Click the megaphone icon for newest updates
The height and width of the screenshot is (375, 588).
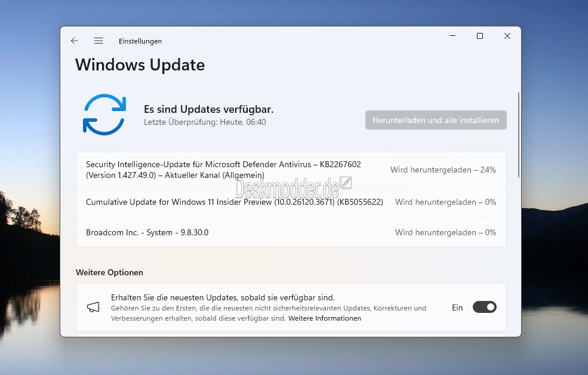pos(93,308)
